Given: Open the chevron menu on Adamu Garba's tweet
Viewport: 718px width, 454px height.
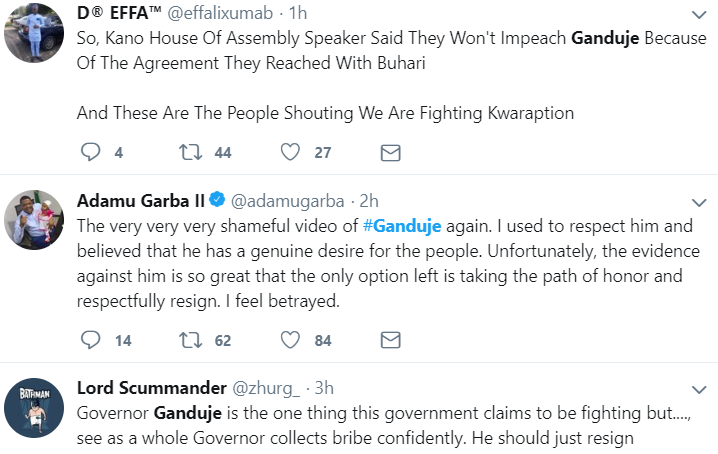Looking at the screenshot, I should tap(699, 202).
